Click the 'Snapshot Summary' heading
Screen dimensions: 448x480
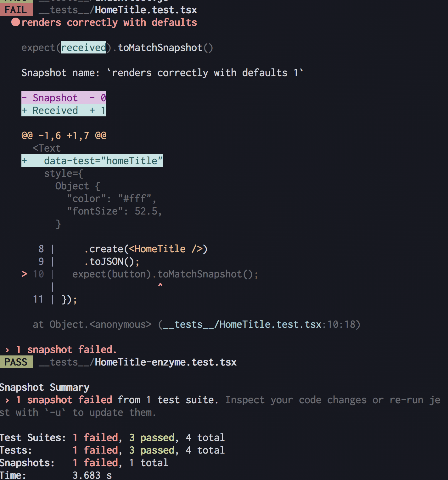pos(45,387)
